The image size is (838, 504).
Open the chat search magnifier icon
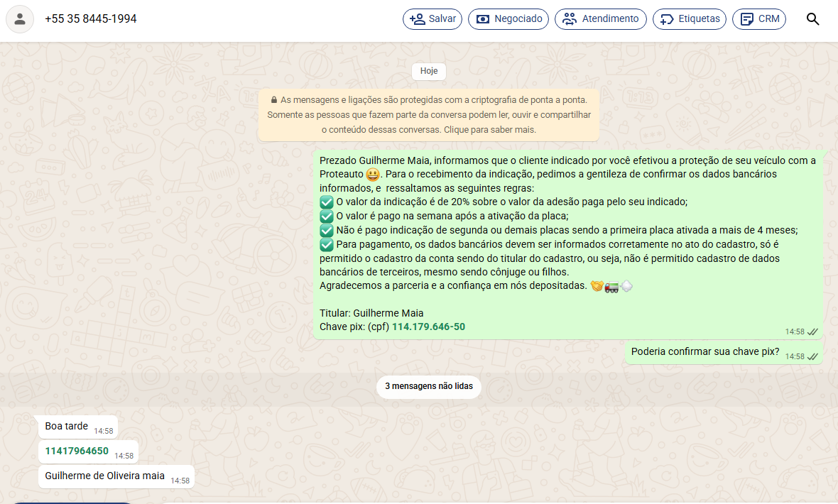(813, 19)
